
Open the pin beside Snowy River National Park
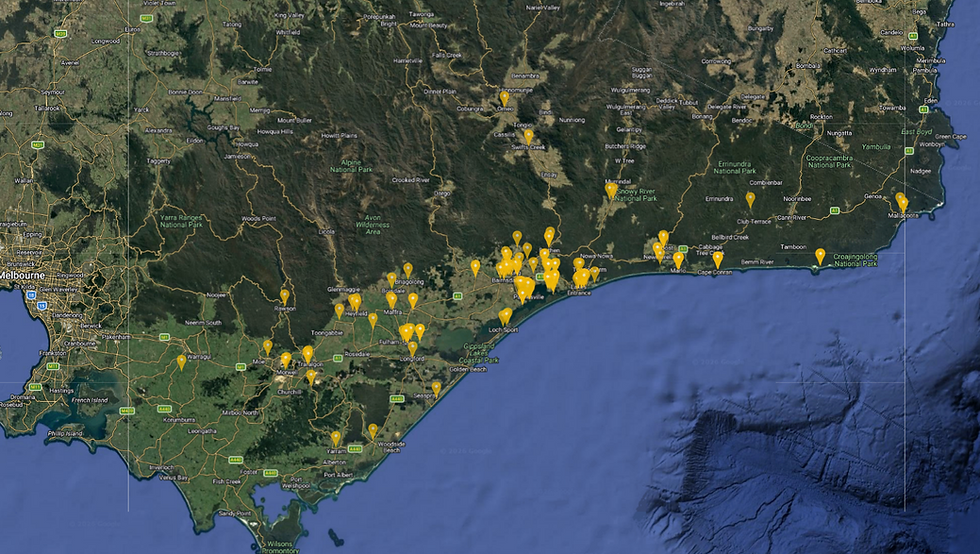point(611,189)
